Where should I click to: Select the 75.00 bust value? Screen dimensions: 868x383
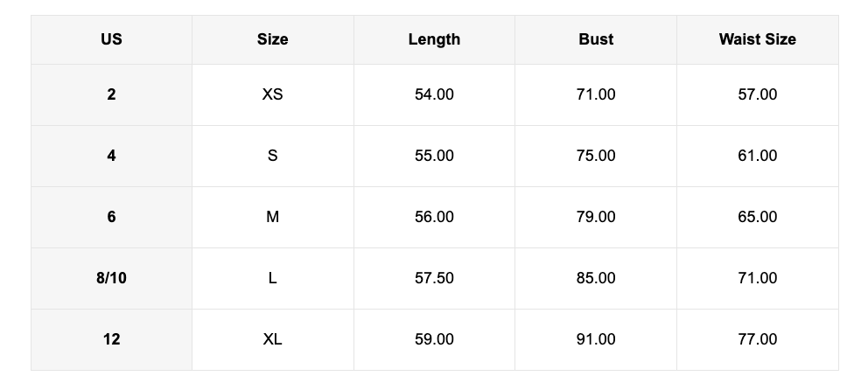596,156
